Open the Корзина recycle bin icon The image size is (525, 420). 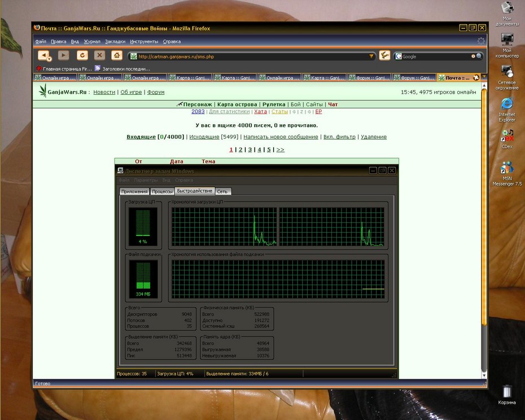506,395
